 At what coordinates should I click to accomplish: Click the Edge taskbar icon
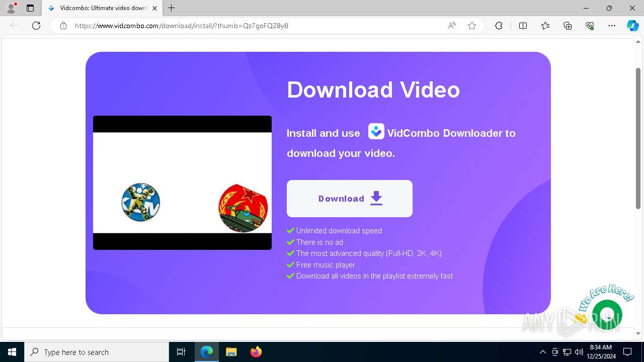click(207, 352)
